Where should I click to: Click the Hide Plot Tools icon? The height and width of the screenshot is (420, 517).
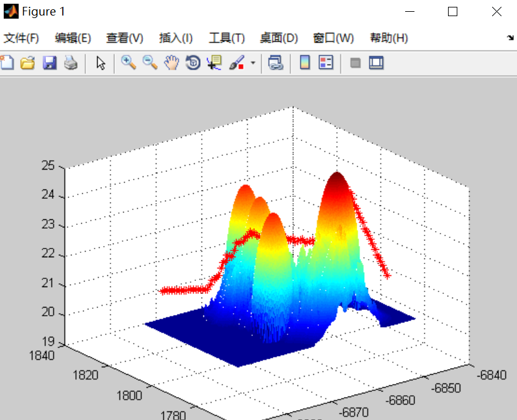click(x=355, y=63)
